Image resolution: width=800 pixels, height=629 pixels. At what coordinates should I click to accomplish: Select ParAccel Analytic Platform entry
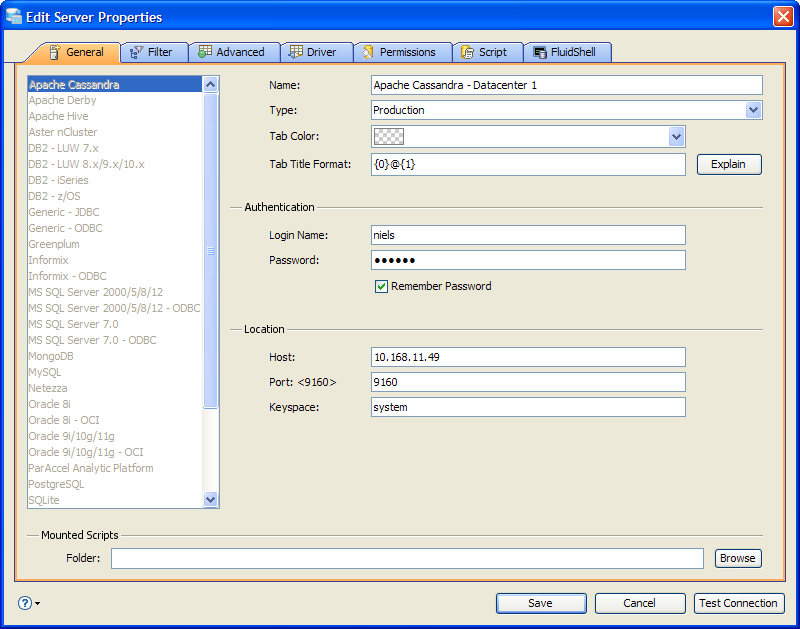click(x=115, y=468)
